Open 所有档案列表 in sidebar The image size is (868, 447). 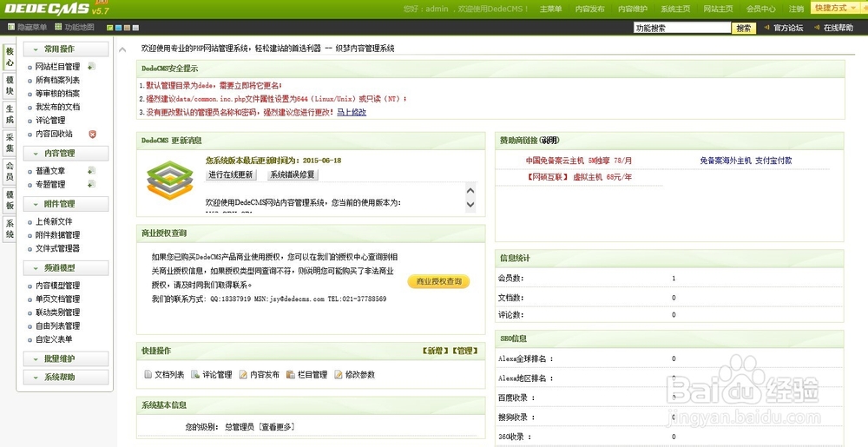tap(57, 80)
